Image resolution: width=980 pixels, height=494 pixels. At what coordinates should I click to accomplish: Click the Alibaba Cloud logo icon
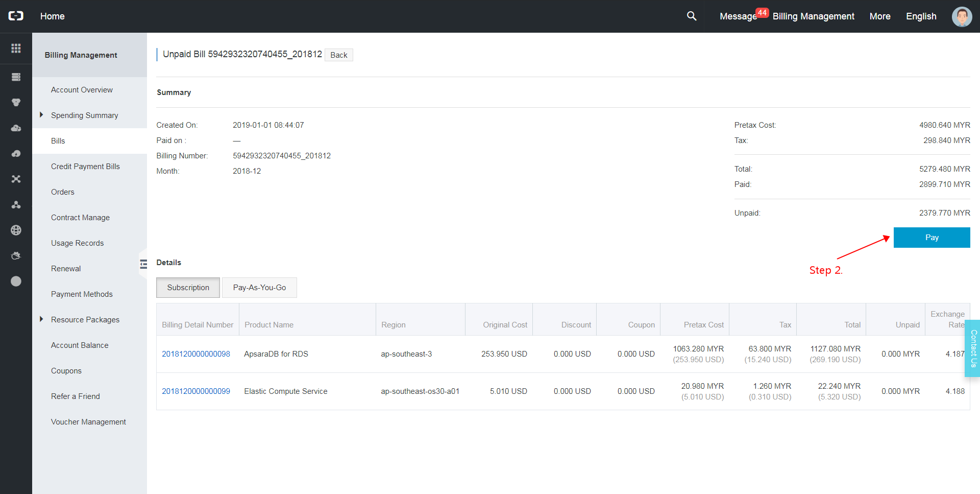16,16
